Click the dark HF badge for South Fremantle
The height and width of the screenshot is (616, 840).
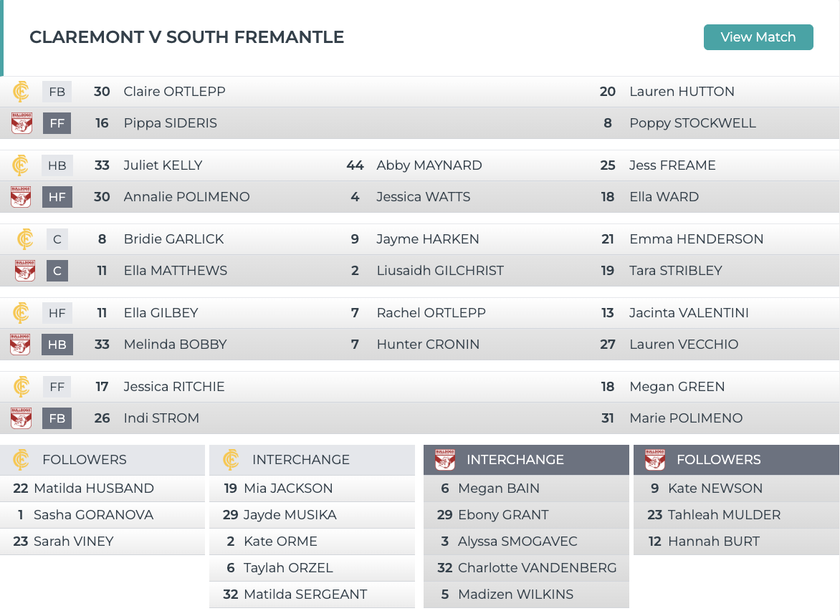(57, 197)
